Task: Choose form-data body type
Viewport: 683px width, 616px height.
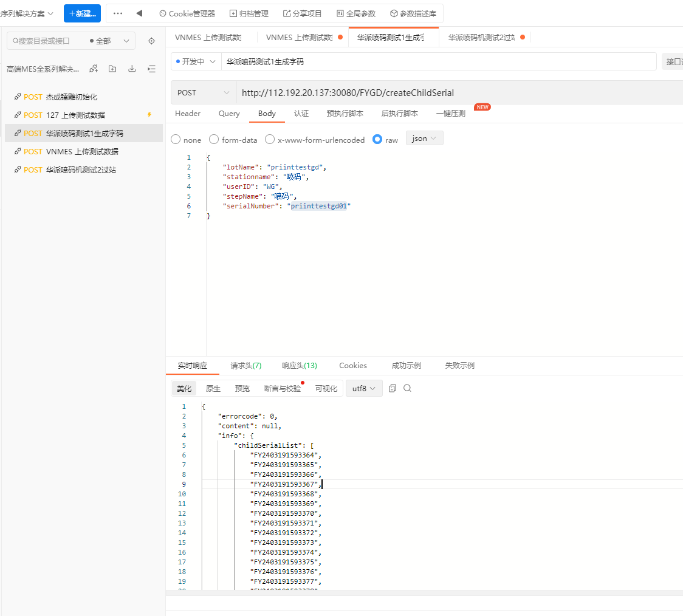Action: point(214,140)
